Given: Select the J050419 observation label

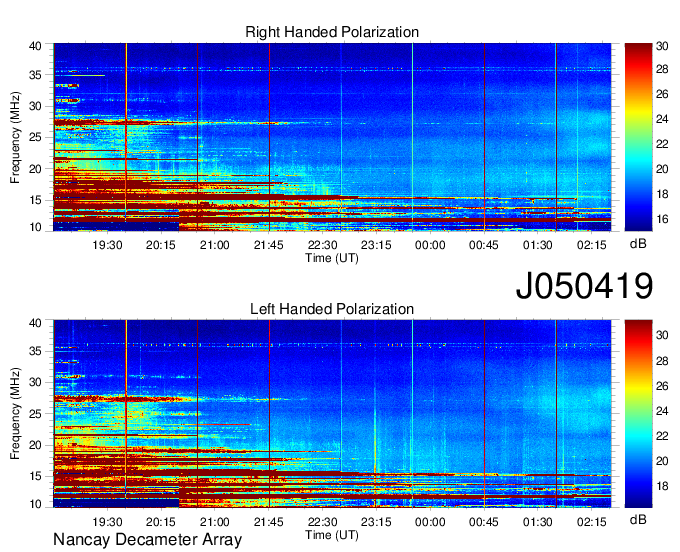Looking at the screenshot, I should pyautogui.click(x=584, y=286).
